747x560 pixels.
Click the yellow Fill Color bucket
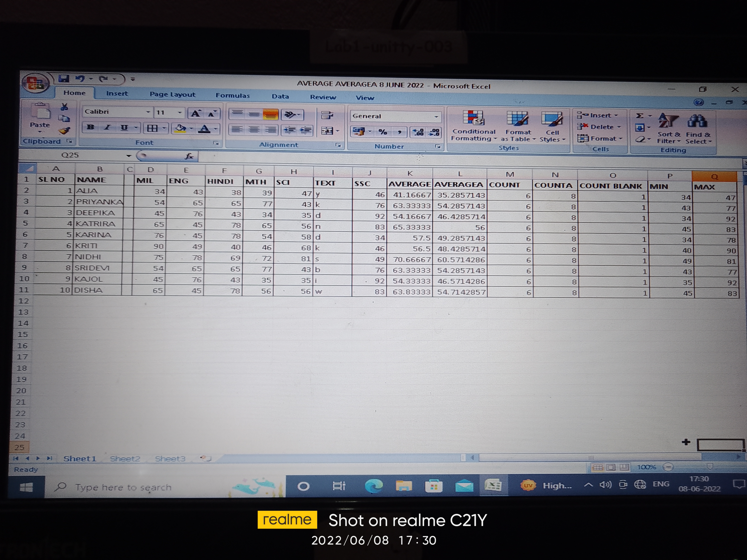click(181, 129)
